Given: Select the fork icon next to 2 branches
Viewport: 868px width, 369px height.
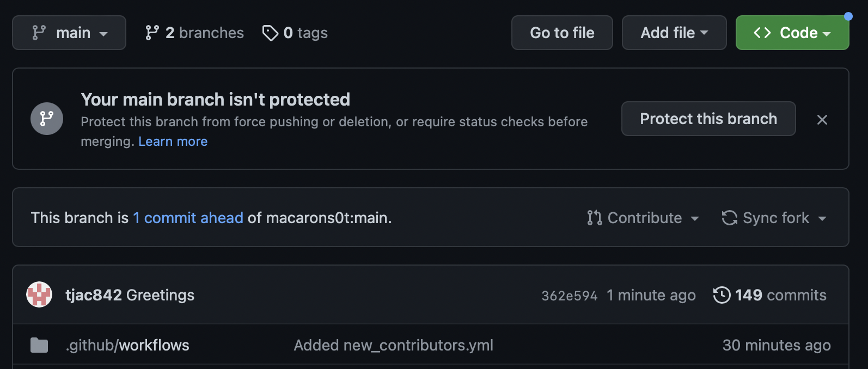Looking at the screenshot, I should point(152,33).
